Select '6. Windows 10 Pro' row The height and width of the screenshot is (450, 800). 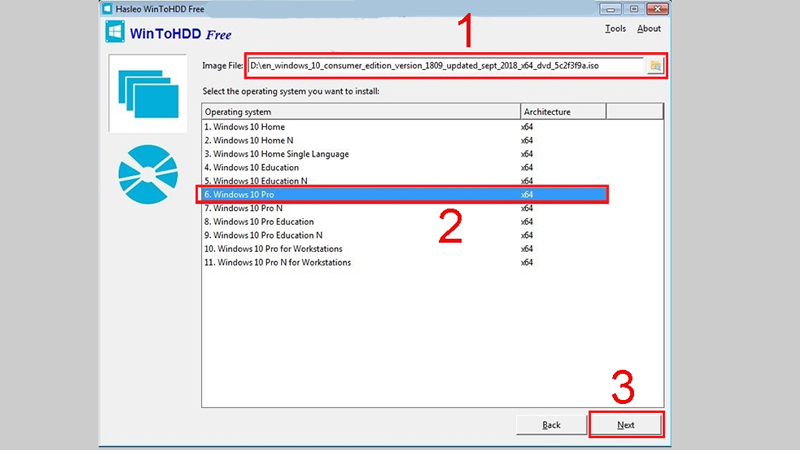point(404,194)
